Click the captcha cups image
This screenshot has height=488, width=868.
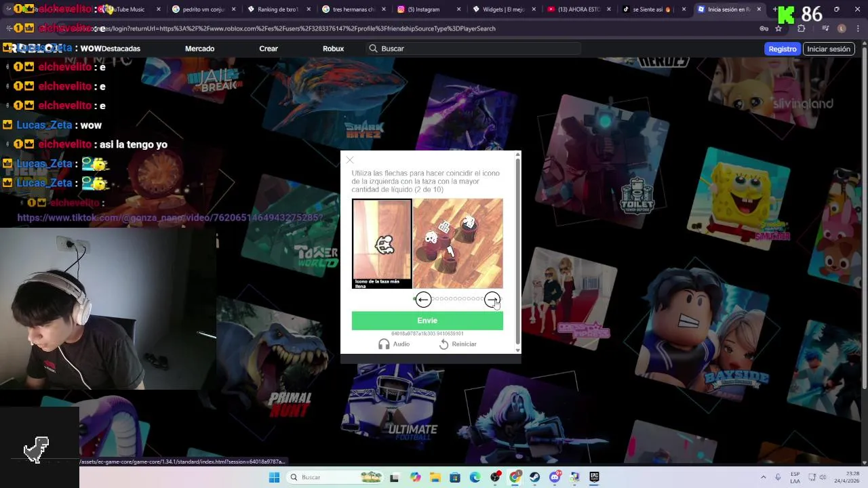[458, 244]
